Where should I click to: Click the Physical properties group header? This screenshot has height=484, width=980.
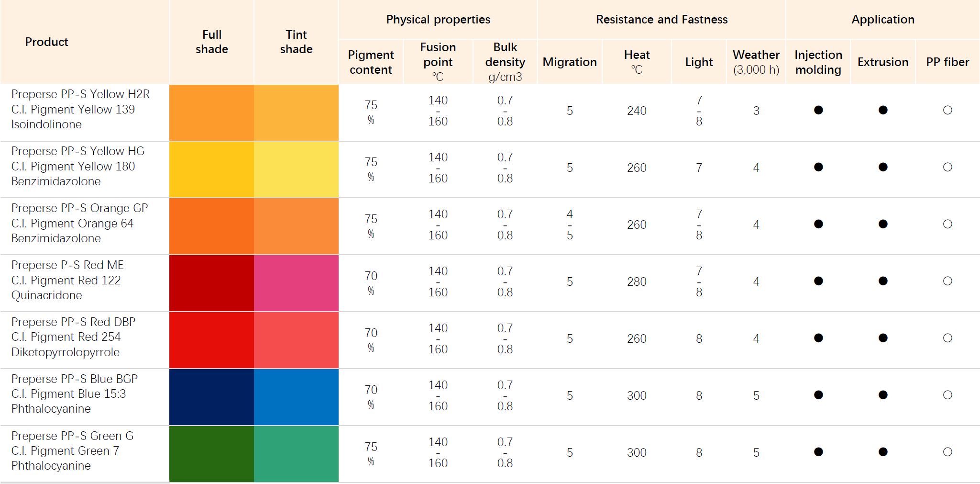[438, 20]
